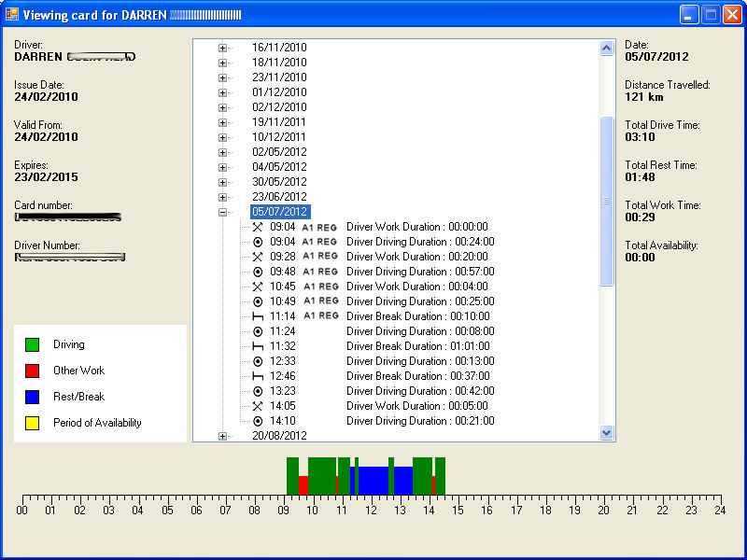Select the 02/05/2012 date entry
The image size is (747, 560).
[x=279, y=152]
